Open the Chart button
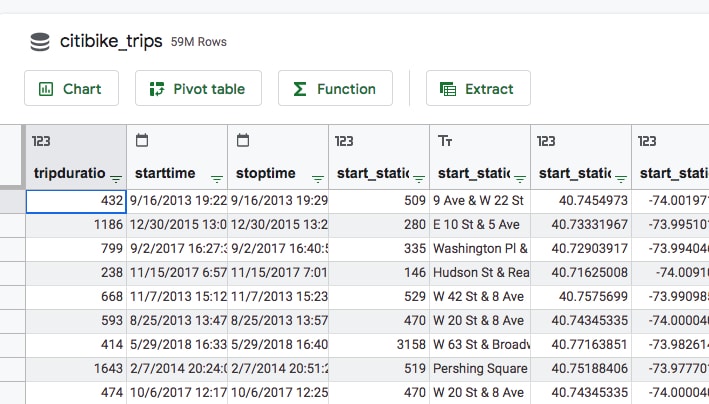The width and height of the screenshot is (709, 404). point(71,88)
